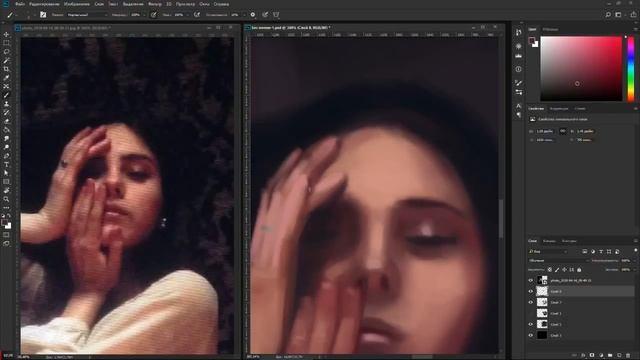The width and height of the screenshot is (640, 360).
Task: Enable pressure for opacity in options bar
Action: pos(153,15)
